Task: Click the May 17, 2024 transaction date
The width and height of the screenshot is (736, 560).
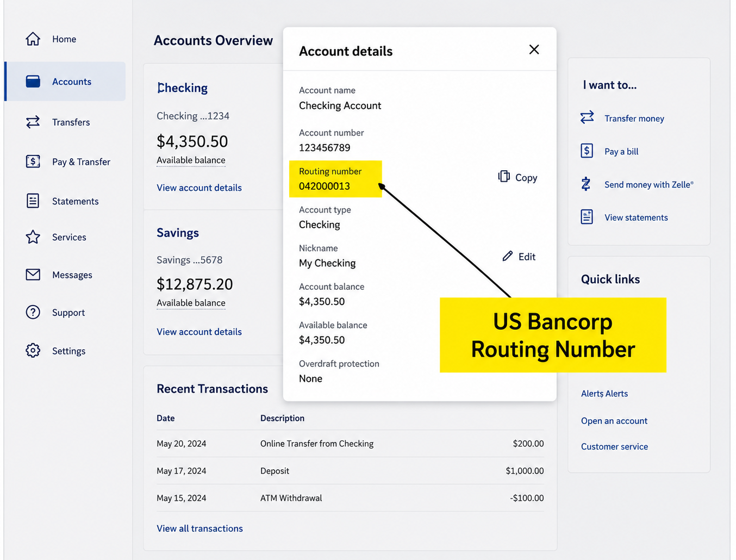Action: pyautogui.click(x=181, y=471)
